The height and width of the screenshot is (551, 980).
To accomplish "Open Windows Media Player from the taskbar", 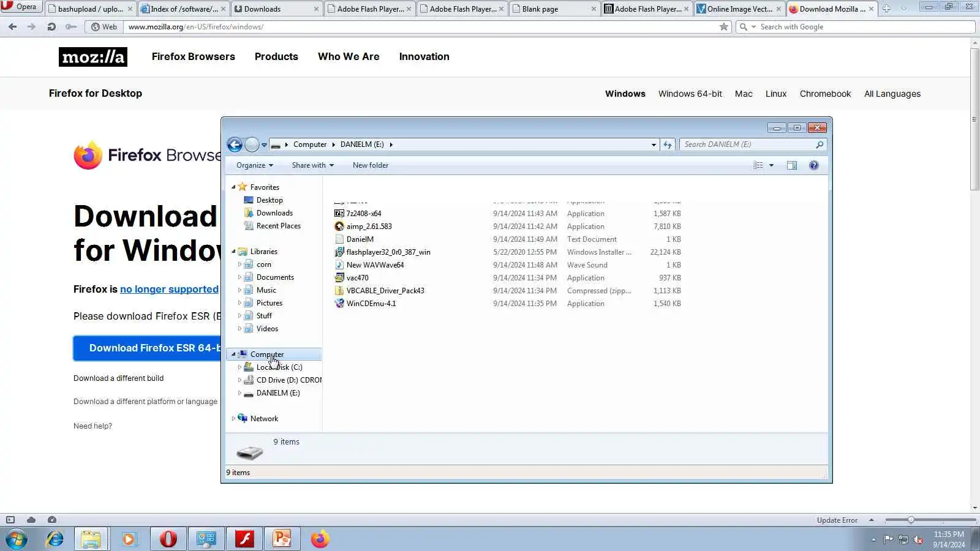I will pyautogui.click(x=129, y=539).
